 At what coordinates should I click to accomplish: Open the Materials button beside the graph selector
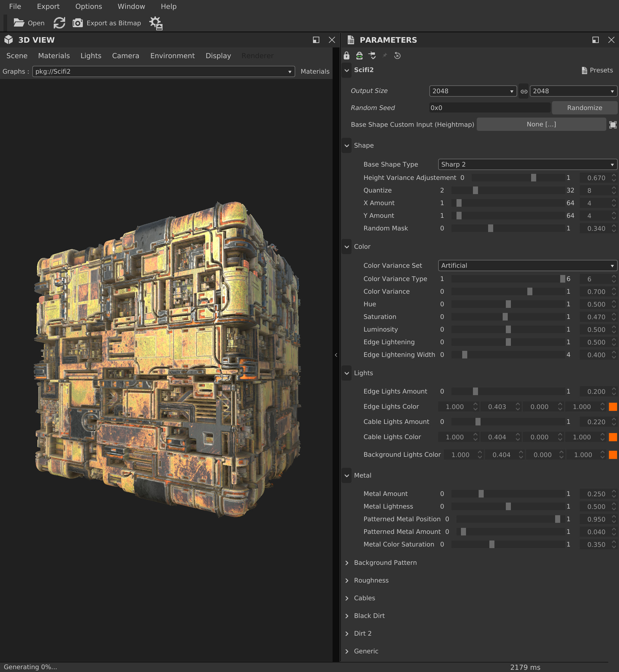coord(315,71)
